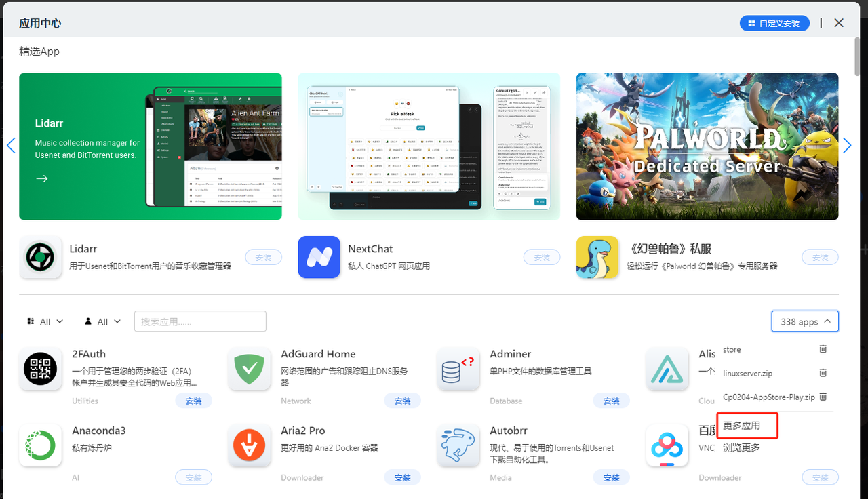868x499 pixels.
Task: Click the Palworld private server app icon
Action: point(597,257)
